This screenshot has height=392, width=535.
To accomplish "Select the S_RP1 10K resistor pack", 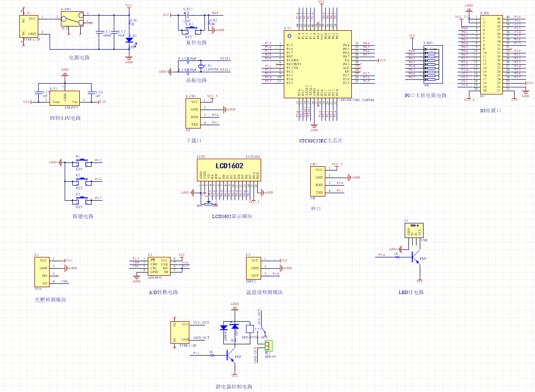I will click(433, 64).
